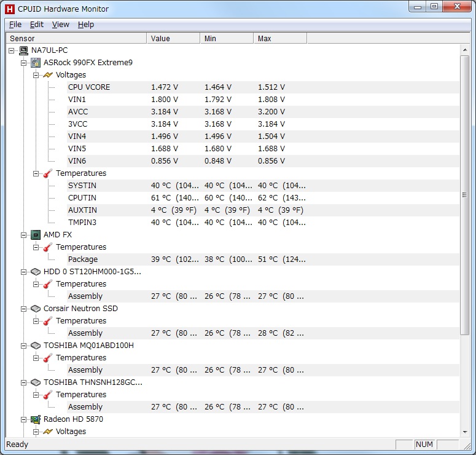Click thermometer icon under TOSHIBA THNSNH128GC
The width and height of the screenshot is (476, 455).
(x=48, y=395)
